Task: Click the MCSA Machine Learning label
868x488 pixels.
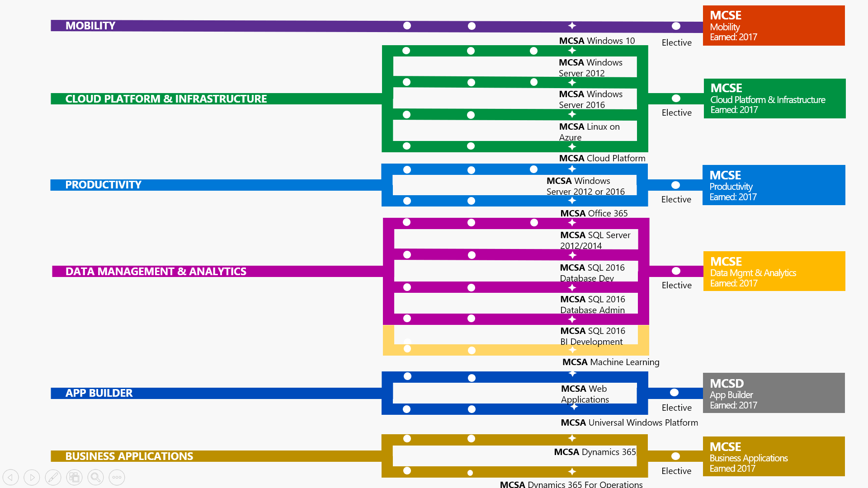Action: (610, 362)
